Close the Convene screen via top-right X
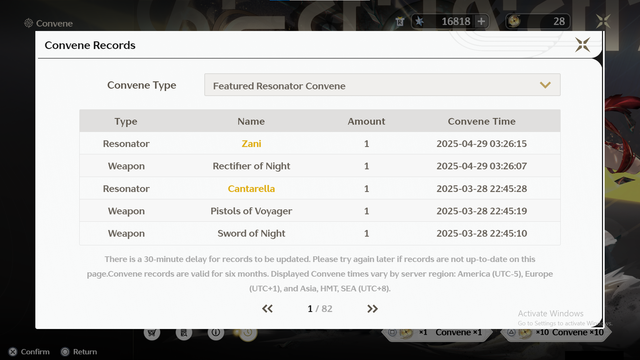 pos(603,21)
